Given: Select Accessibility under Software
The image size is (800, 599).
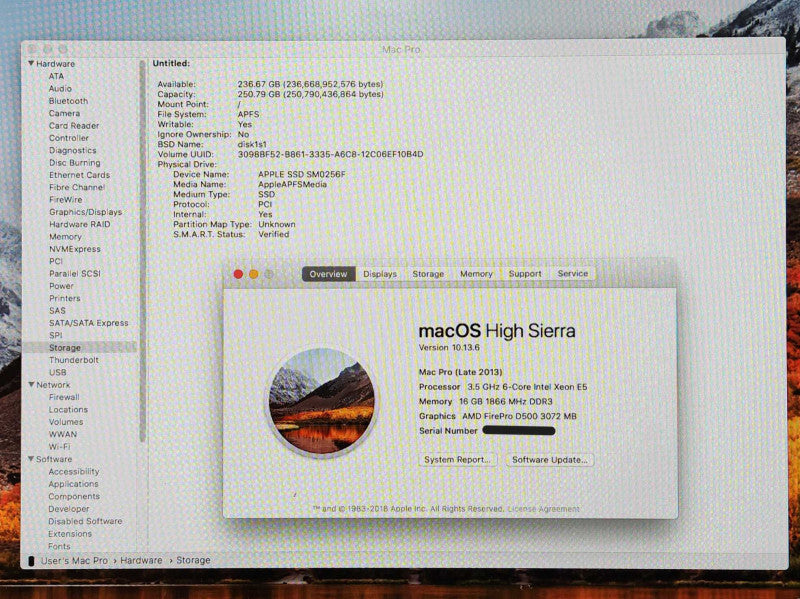Looking at the screenshot, I should click(73, 471).
